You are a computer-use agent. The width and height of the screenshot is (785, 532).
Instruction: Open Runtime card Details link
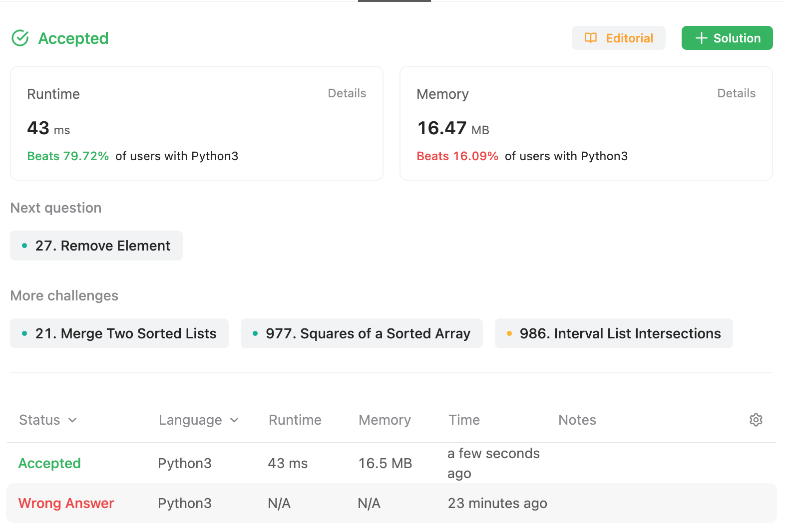(x=347, y=93)
